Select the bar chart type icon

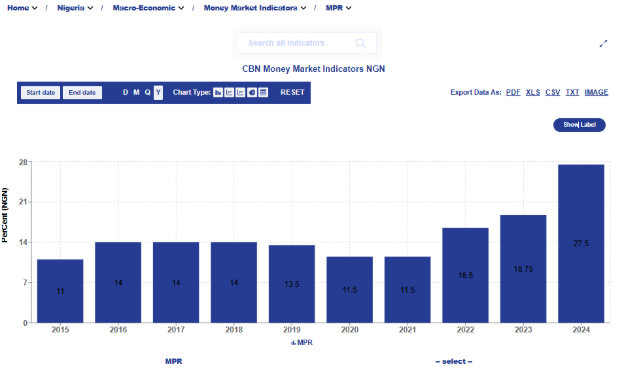click(218, 92)
